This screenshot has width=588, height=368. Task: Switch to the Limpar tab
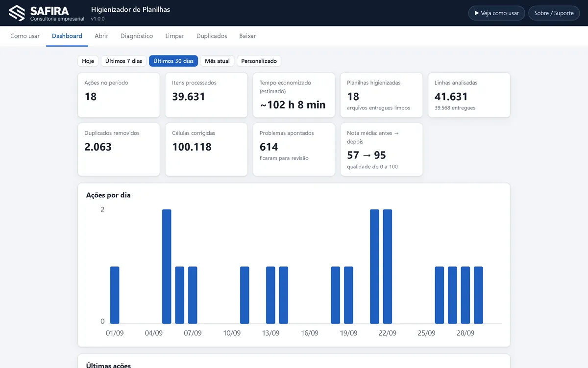click(175, 36)
